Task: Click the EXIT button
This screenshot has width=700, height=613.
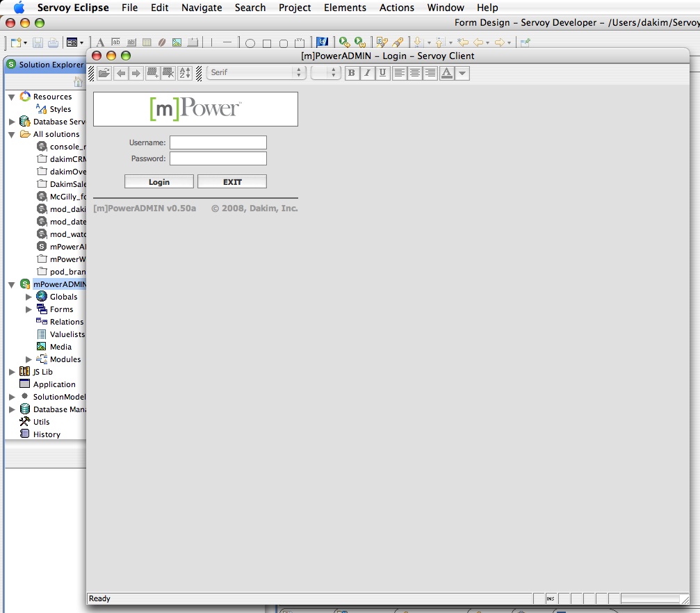Action: point(232,181)
